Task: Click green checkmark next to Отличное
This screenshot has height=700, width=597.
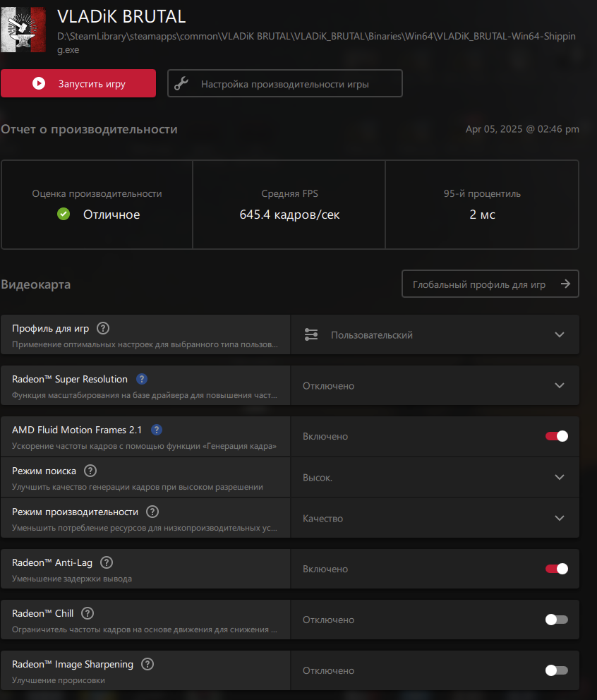Action: 64,215
